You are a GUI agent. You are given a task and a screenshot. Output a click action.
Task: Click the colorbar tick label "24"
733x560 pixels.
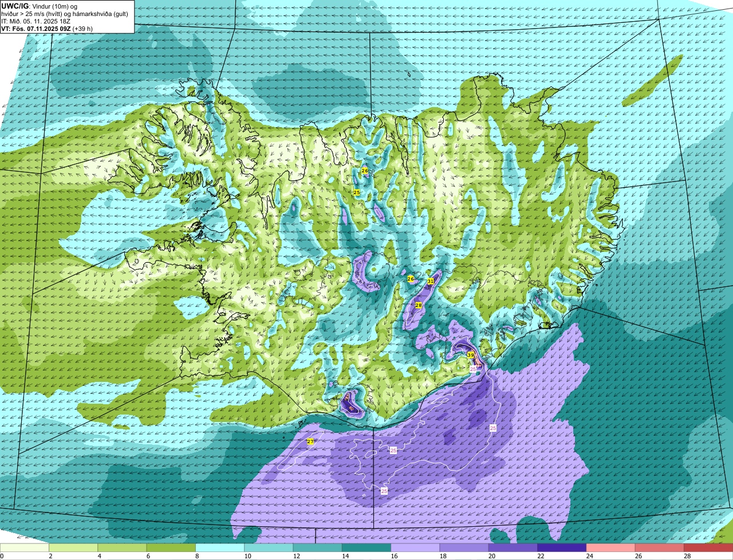[589, 556]
